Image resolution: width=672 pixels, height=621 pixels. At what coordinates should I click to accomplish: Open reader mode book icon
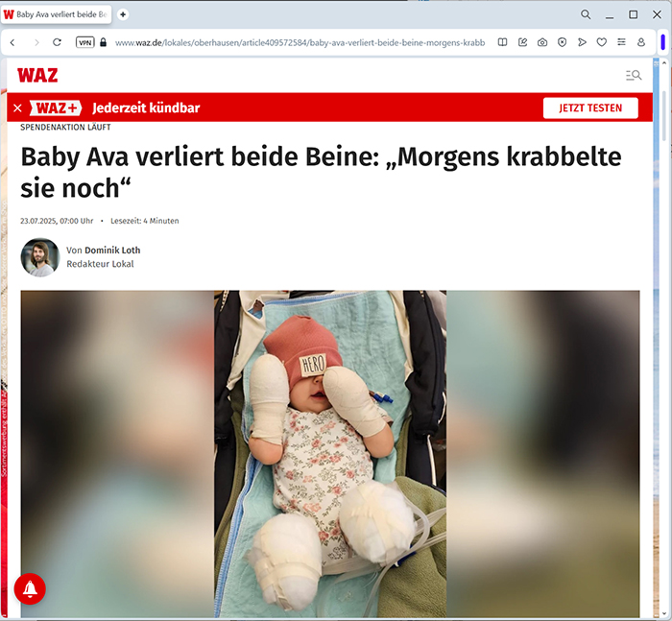point(502,42)
